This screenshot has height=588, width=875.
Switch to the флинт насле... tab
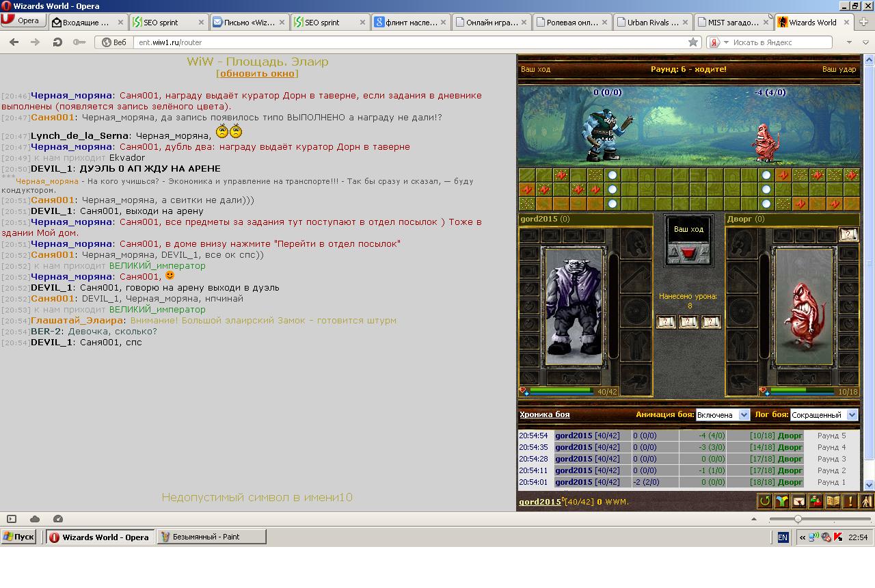pyautogui.click(x=411, y=22)
